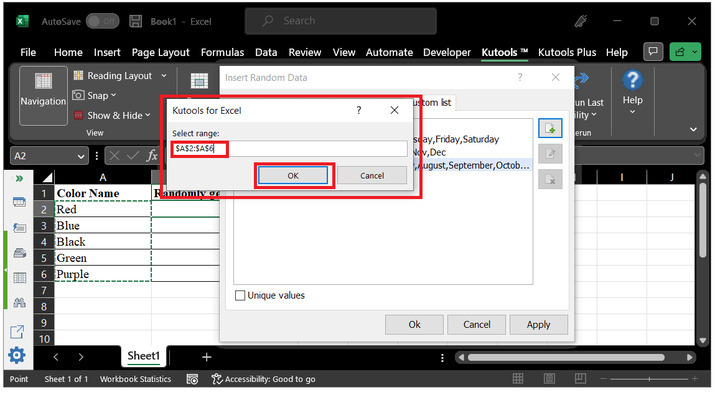Click the binoculars find icon in sidebar
This screenshot has height=395, width=715.
pyautogui.click(x=19, y=302)
